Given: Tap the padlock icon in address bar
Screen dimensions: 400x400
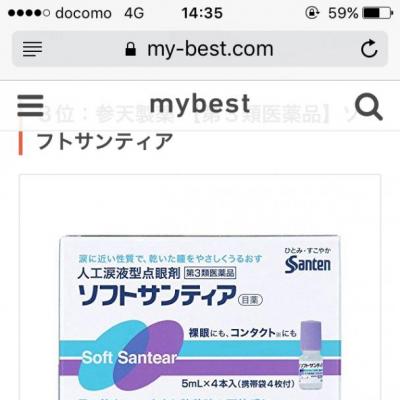Looking at the screenshot, I should (131, 49).
